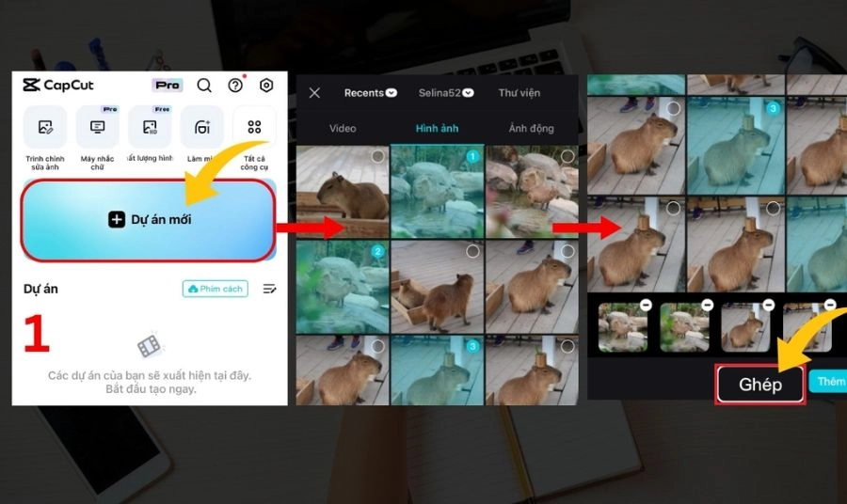Open the photo of capybara beside wooden box
The image size is (847, 504).
(437, 287)
